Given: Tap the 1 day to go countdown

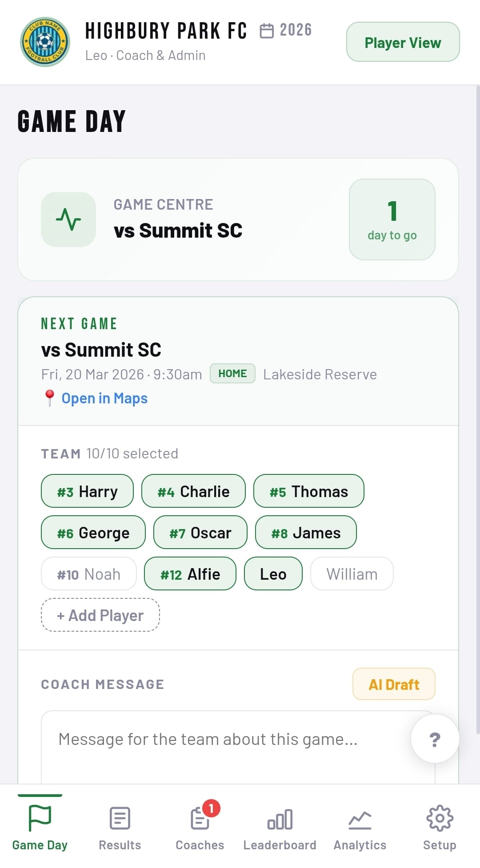Looking at the screenshot, I should 392,219.
